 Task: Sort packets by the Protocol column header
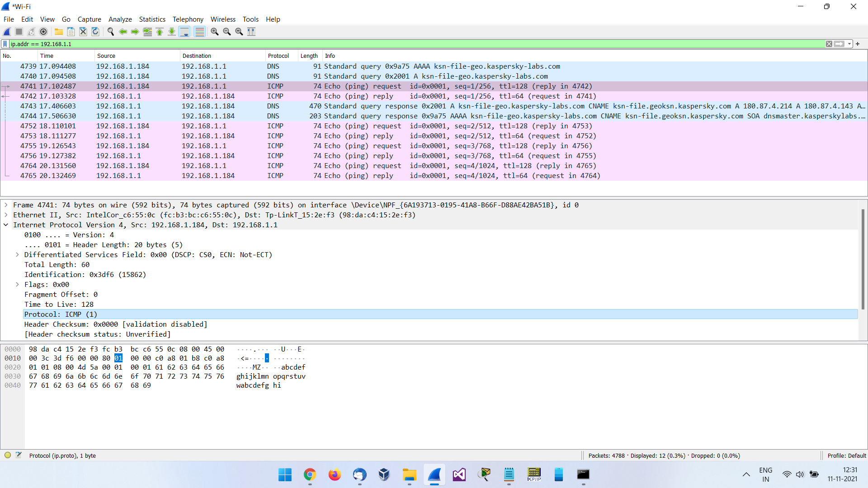point(278,56)
